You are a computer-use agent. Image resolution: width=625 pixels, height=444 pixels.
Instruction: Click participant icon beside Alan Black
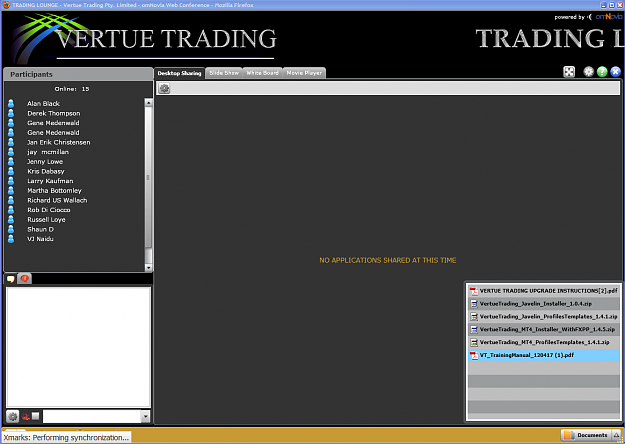(11, 104)
